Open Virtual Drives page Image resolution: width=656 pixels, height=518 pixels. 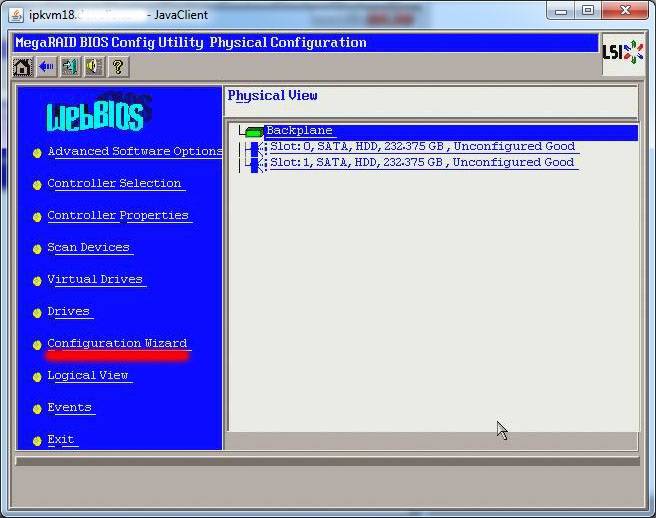pos(95,280)
